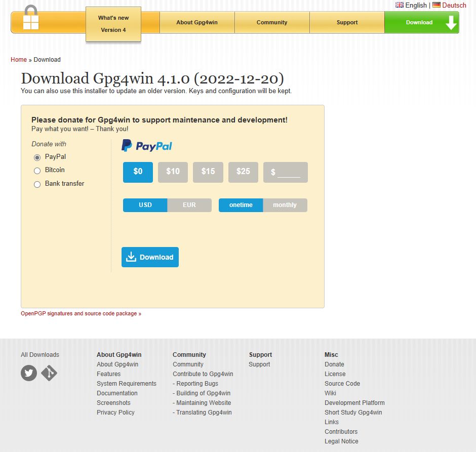Choose the $0 donation amount

[x=138, y=172]
